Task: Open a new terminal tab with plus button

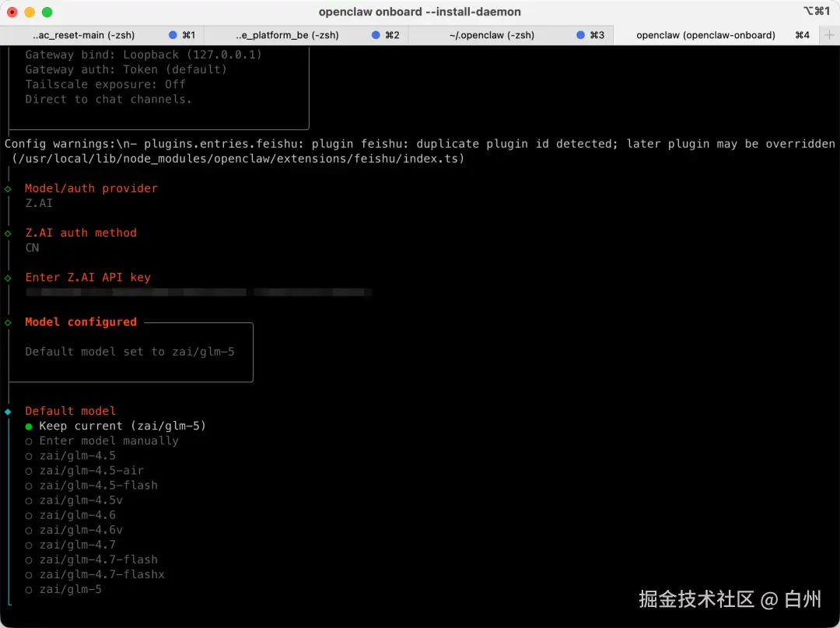Action: [x=829, y=35]
